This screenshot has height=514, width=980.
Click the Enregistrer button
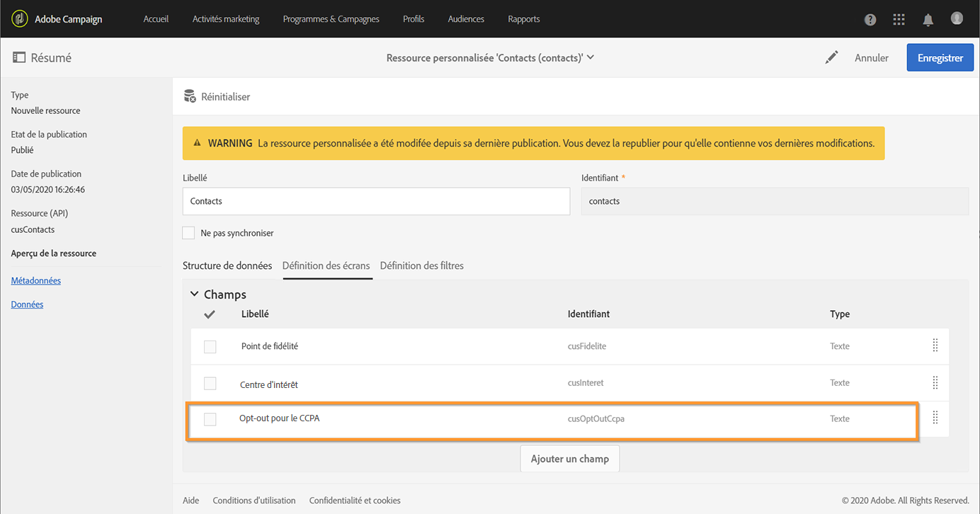click(x=940, y=58)
